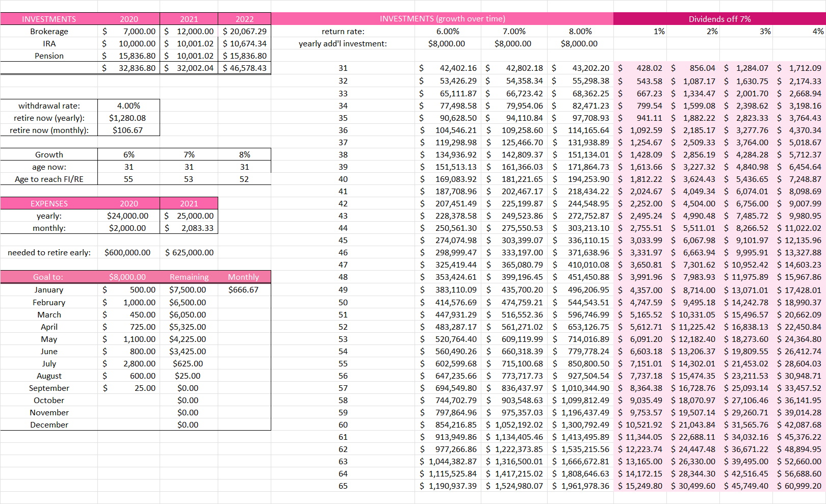Click the February row label
Viewport: 826px width, 504px height.
(x=49, y=302)
